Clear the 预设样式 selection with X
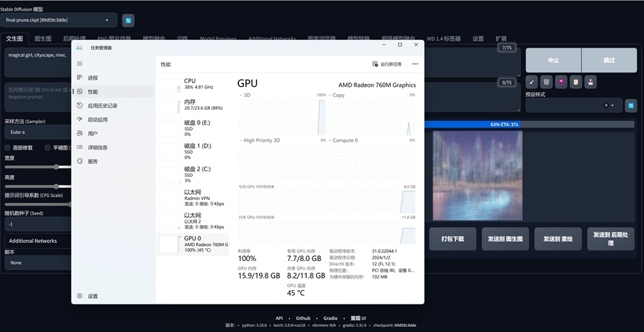 [606, 106]
